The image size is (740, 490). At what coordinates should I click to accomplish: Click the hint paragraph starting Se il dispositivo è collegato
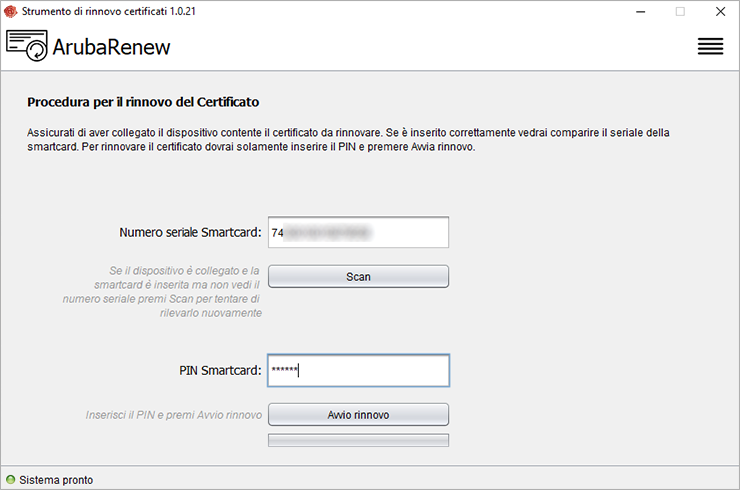(x=162, y=292)
